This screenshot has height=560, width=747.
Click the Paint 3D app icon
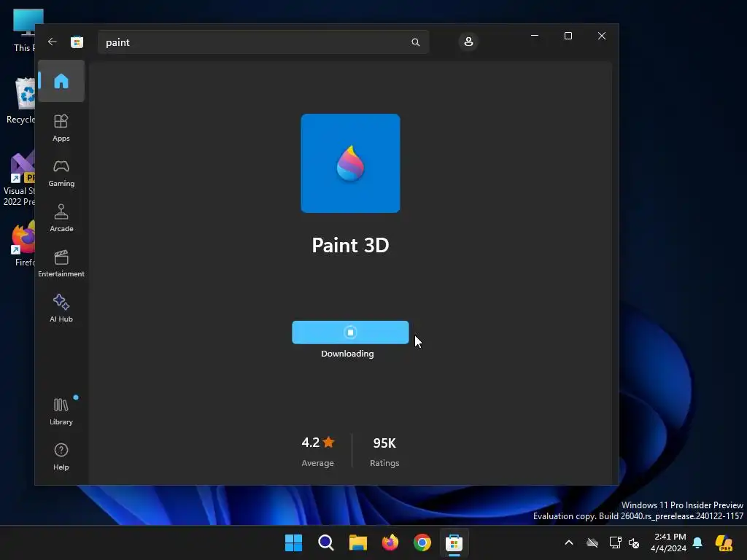click(x=350, y=163)
